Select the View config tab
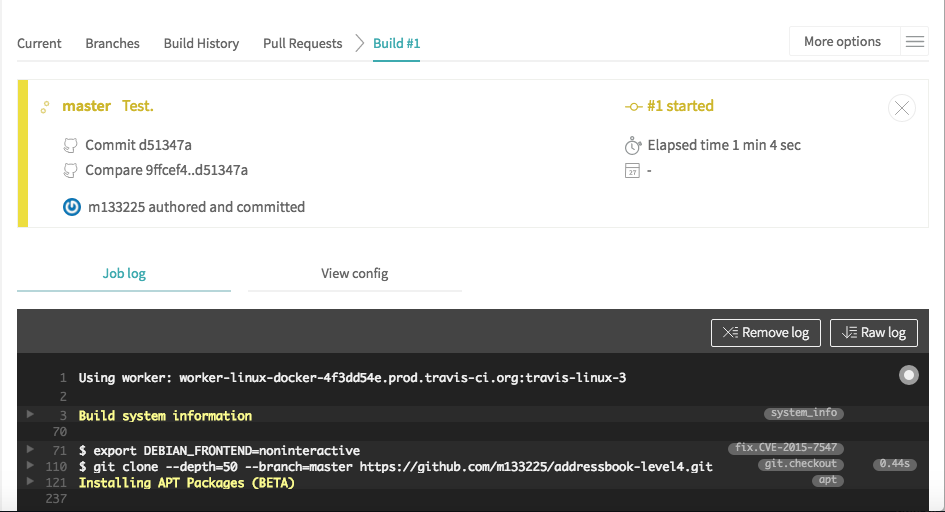The width and height of the screenshot is (945, 512). click(x=354, y=273)
